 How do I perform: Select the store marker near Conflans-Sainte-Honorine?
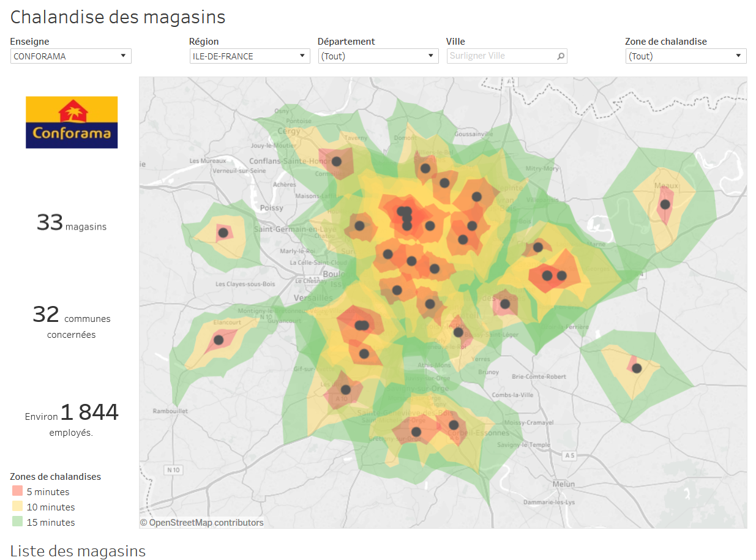336,162
